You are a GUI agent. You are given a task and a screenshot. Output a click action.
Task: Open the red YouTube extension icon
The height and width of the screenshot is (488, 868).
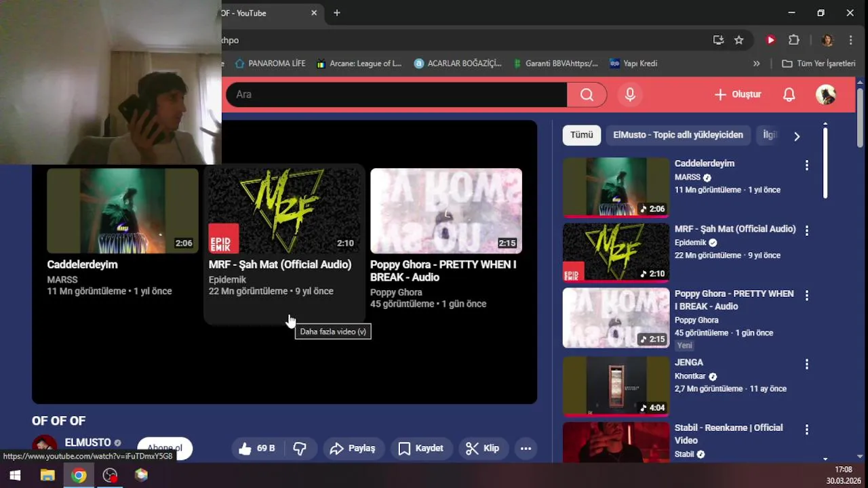[770, 40]
